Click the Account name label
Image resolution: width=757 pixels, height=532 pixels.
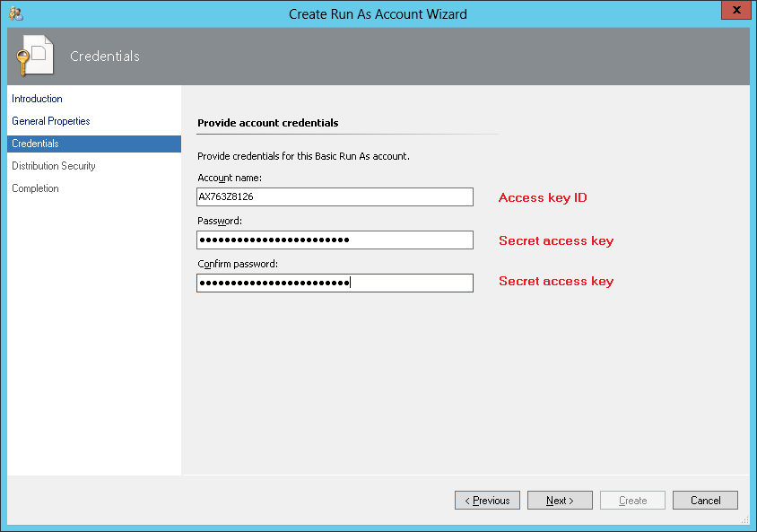pyautogui.click(x=230, y=178)
